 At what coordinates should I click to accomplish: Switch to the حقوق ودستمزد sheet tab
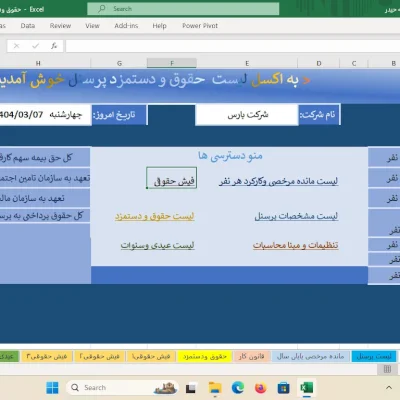[205, 356]
